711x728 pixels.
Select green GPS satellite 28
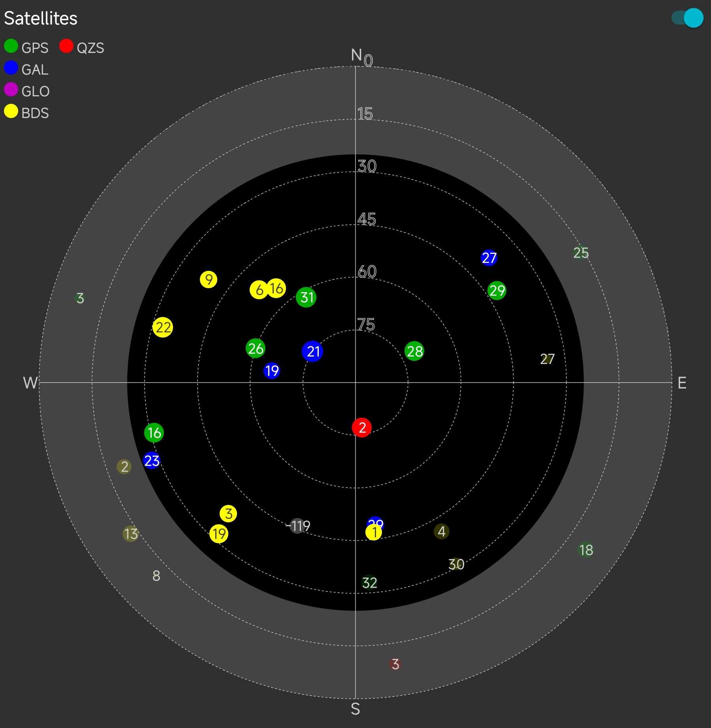click(x=414, y=351)
